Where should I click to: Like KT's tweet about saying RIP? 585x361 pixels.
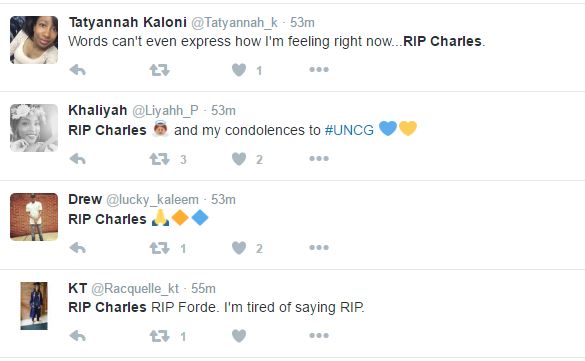coord(239,336)
